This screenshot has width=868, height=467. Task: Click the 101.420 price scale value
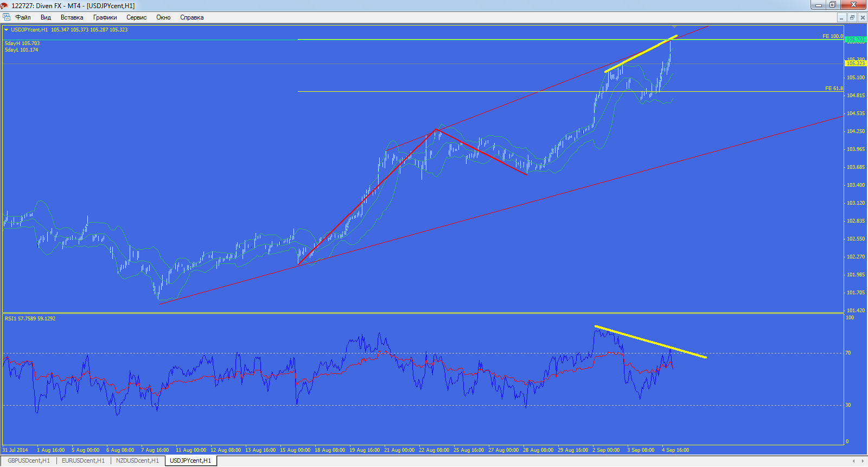(x=856, y=311)
